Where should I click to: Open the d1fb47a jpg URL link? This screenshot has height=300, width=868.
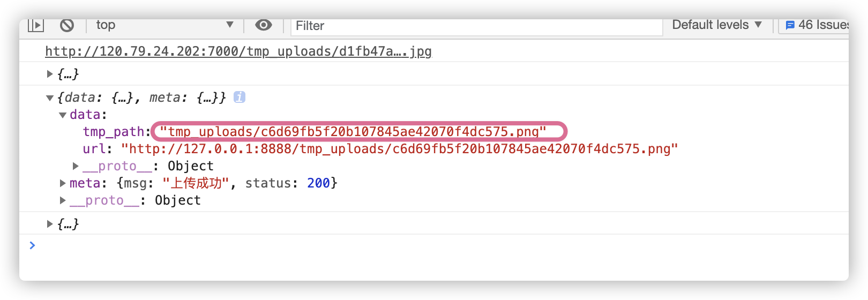pos(238,51)
